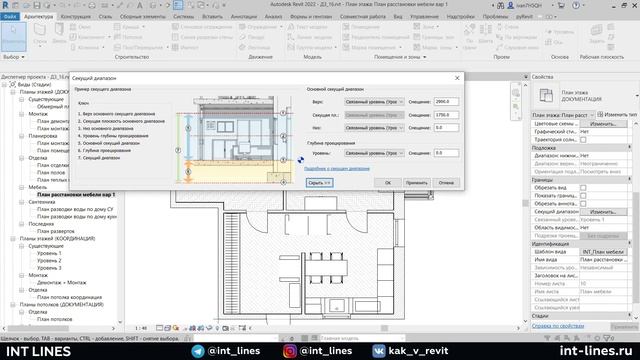
Task: Select the Wall (Стена) tool
Action: tap(40, 34)
